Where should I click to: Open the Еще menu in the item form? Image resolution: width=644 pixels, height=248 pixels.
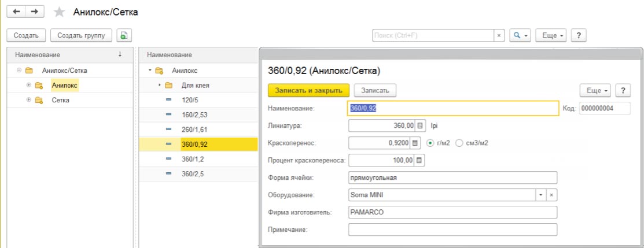click(595, 90)
